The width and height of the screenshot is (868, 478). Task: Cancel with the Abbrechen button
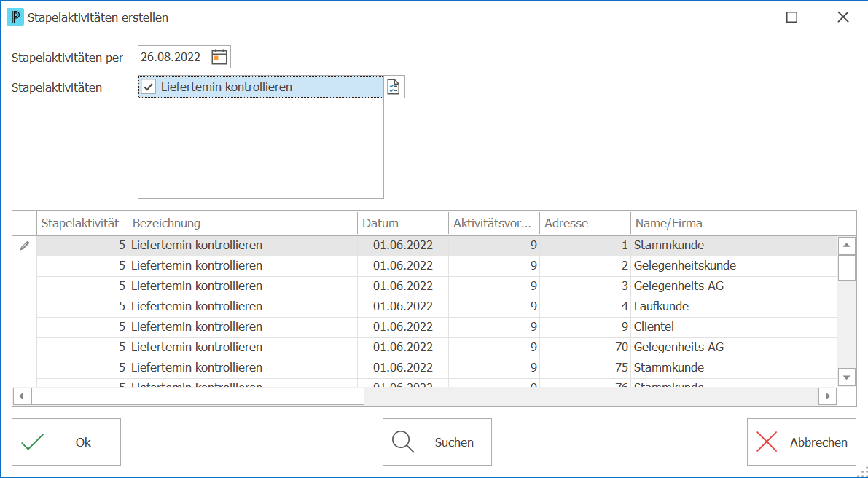point(802,442)
